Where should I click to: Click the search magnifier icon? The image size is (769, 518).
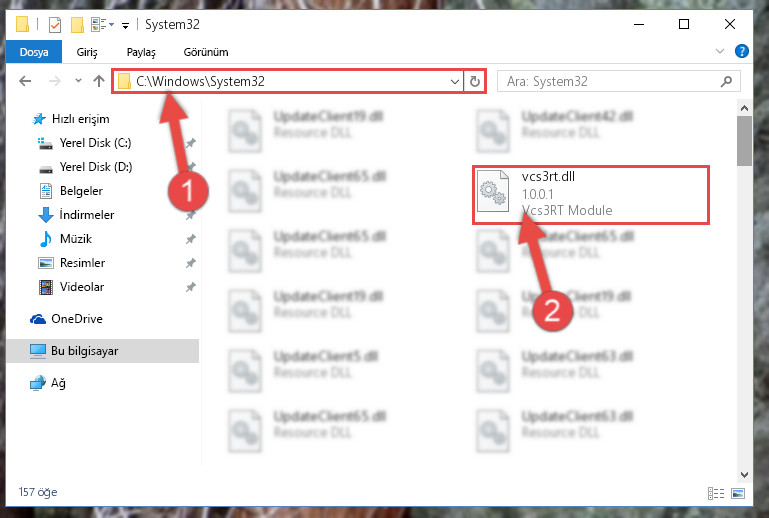726,81
